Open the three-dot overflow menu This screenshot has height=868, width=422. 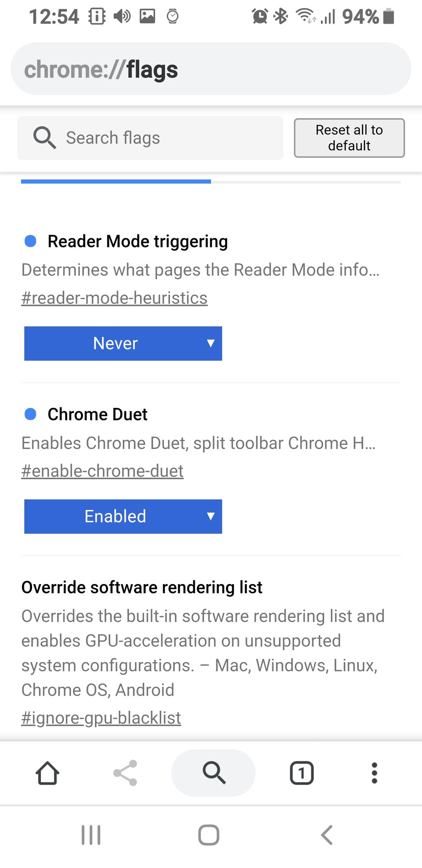[x=374, y=773]
